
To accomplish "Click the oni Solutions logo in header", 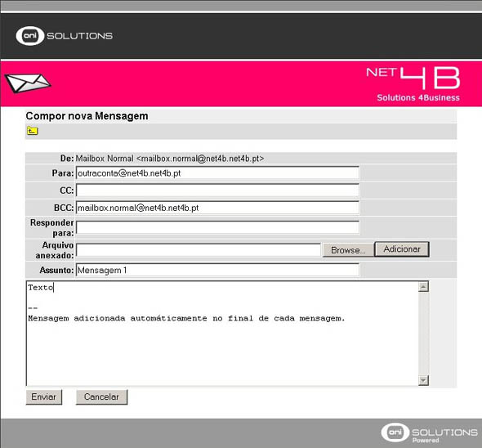I will (64, 36).
